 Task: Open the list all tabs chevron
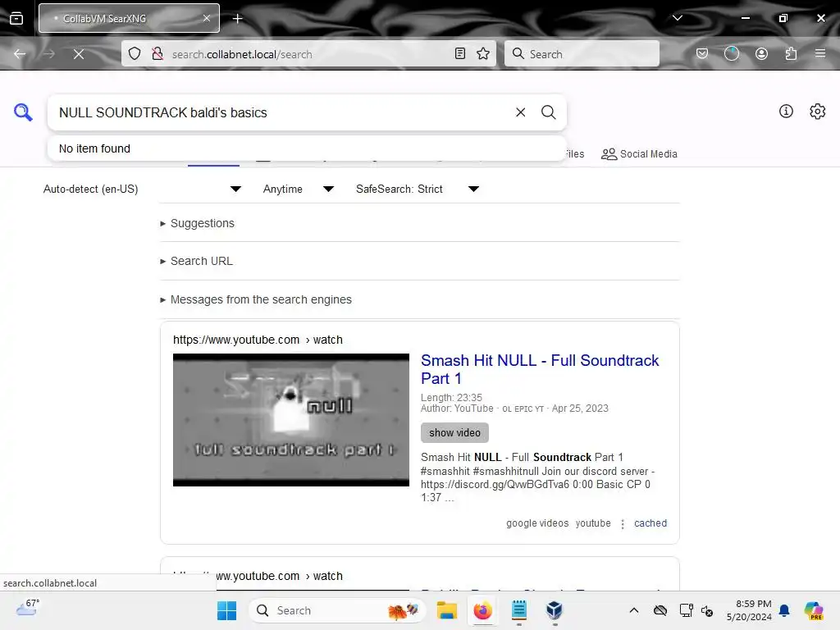(677, 18)
